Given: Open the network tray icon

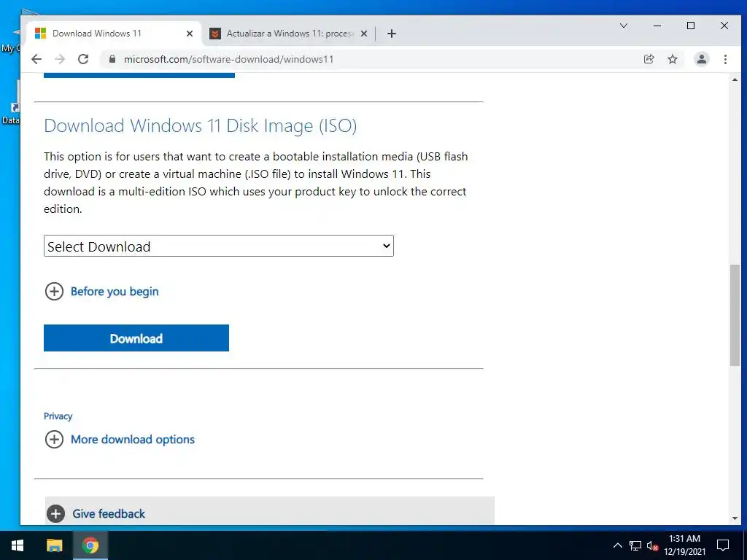Looking at the screenshot, I should click(635, 545).
